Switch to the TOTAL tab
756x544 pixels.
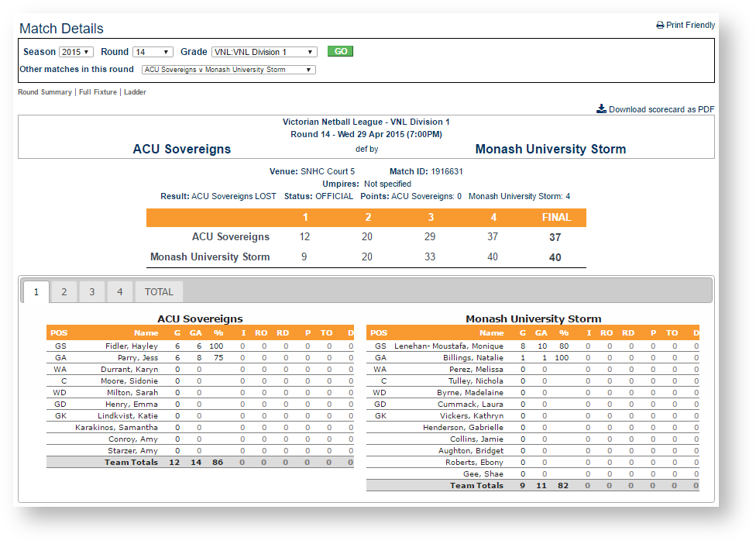[x=159, y=292]
